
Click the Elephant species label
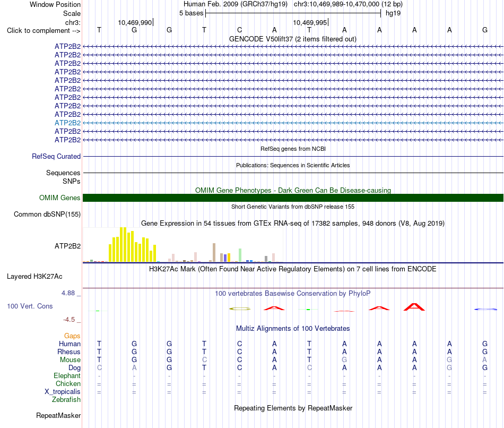coord(67,375)
